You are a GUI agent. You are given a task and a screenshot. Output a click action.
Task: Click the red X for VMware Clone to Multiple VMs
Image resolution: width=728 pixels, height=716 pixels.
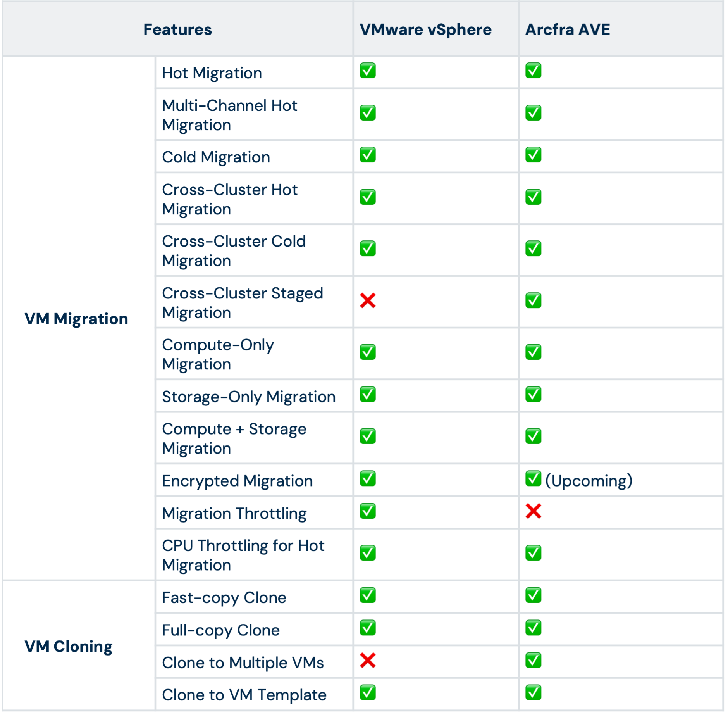[x=368, y=660]
